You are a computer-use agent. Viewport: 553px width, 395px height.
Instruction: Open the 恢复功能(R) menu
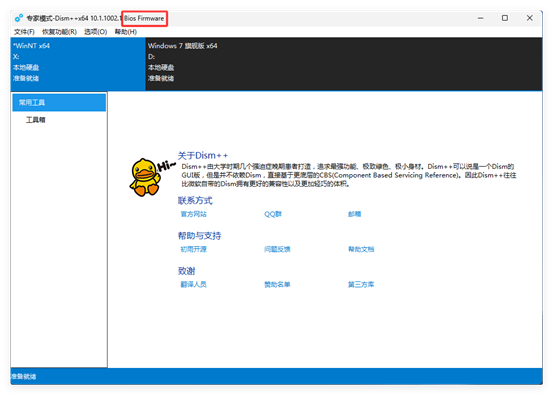click(59, 32)
